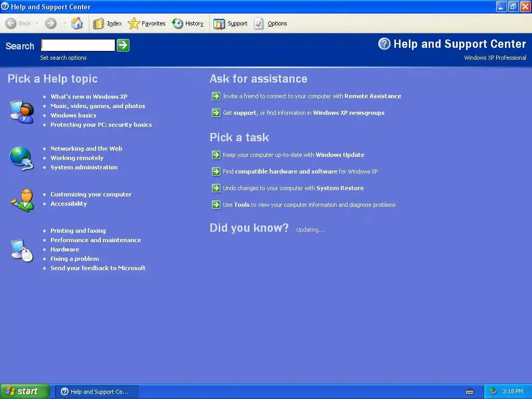Open Networking and the Web topic

tap(87, 149)
